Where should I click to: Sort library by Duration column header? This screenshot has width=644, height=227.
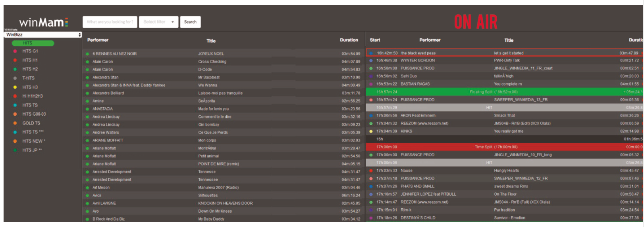[349, 40]
